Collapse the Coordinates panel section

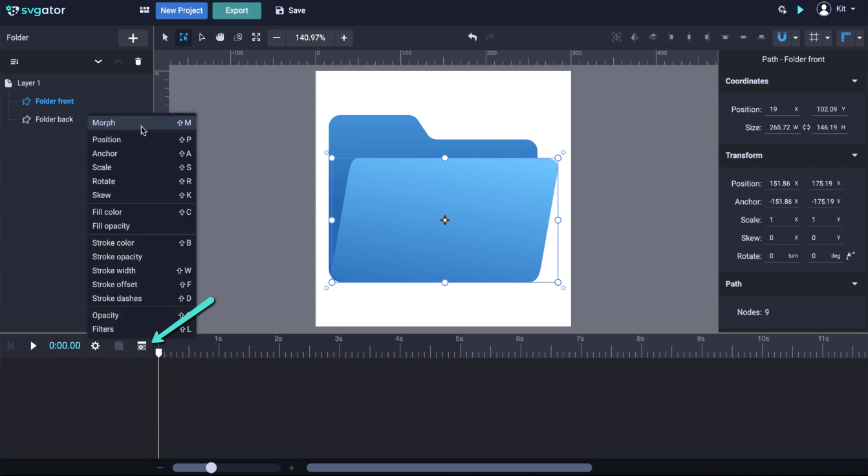pos(854,81)
